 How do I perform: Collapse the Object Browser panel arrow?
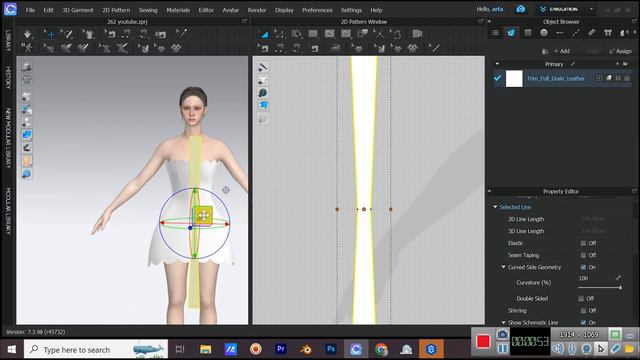[489, 21]
